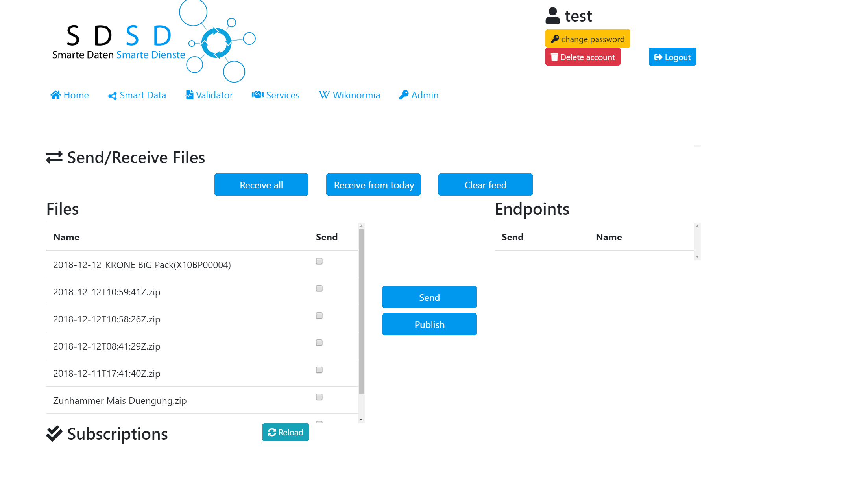Screen dimensions: 868x490
Task: Check Zunhammer Mais Duengung.zip checkbox
Action: tap(319, 397)
